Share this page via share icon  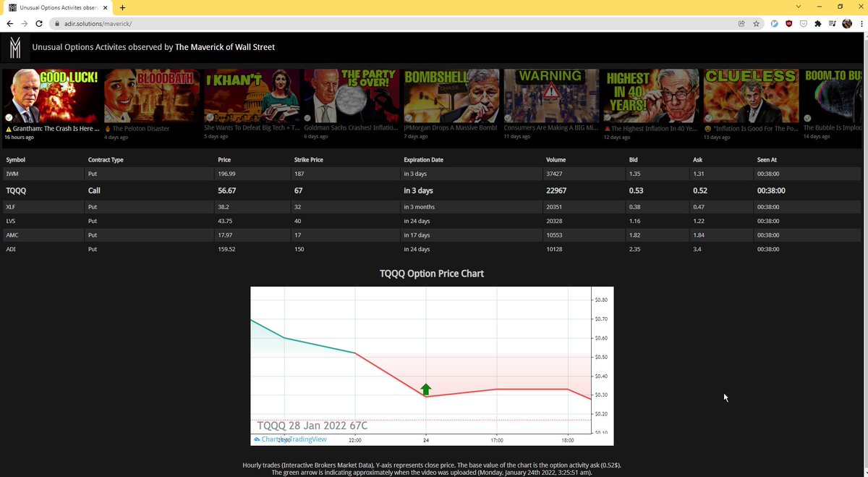point(741,23)
